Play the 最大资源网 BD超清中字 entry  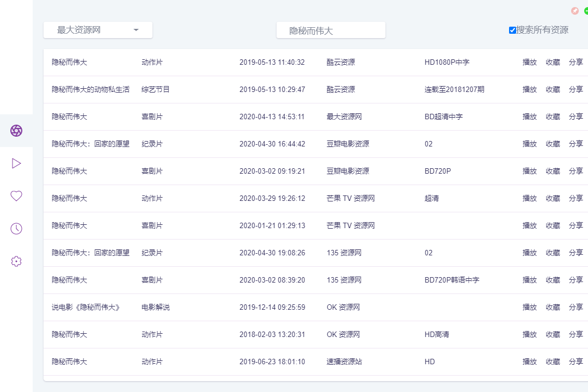530,117
